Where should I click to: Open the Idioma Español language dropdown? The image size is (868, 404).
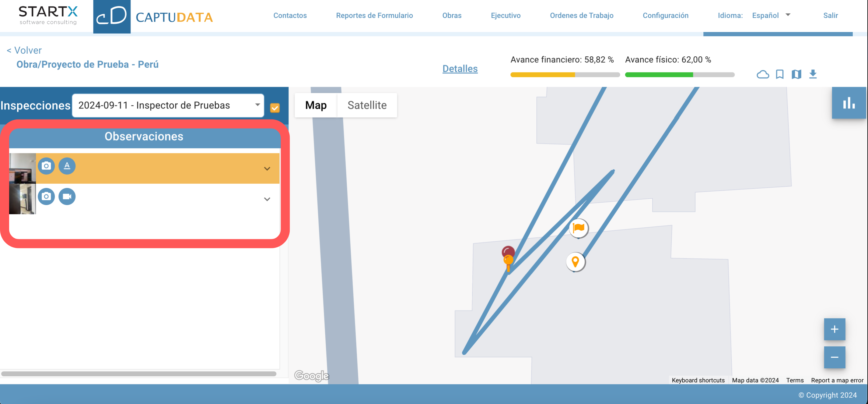point(771,15)
